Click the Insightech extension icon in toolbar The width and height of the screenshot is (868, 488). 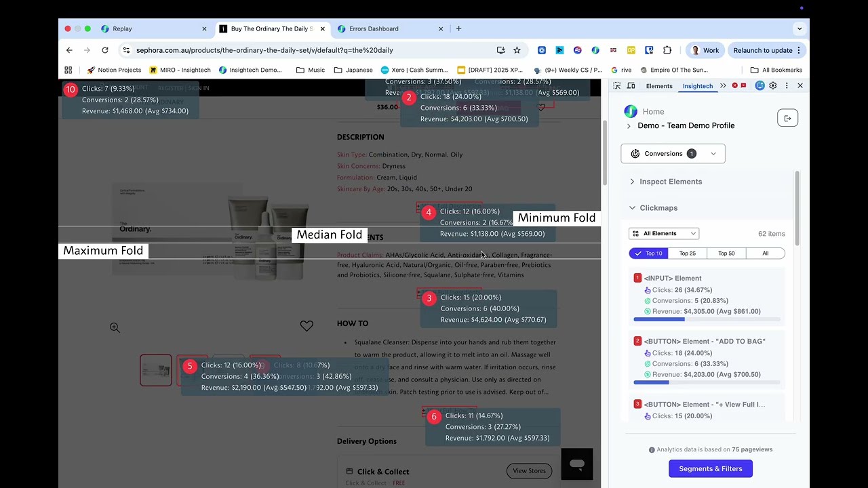point(595,50)
